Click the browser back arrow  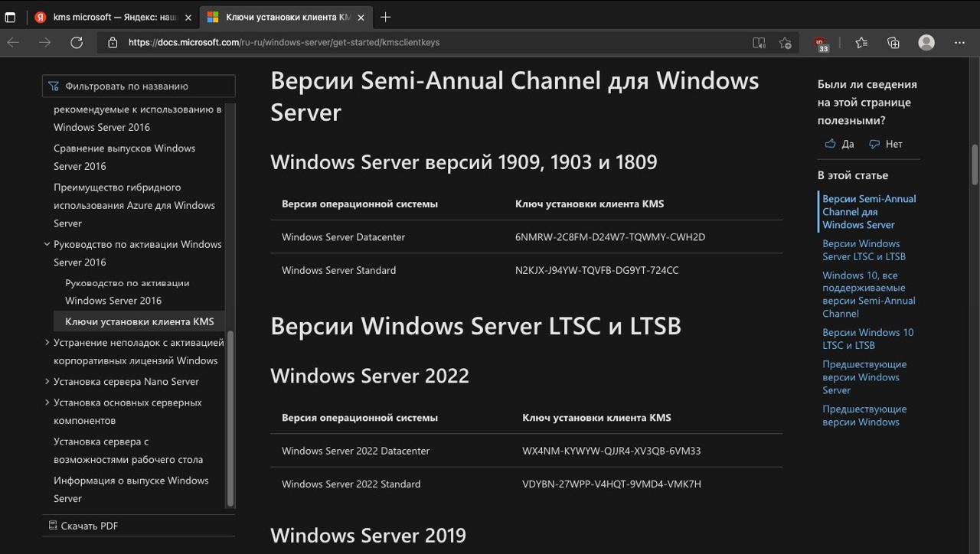pos(13,42)
